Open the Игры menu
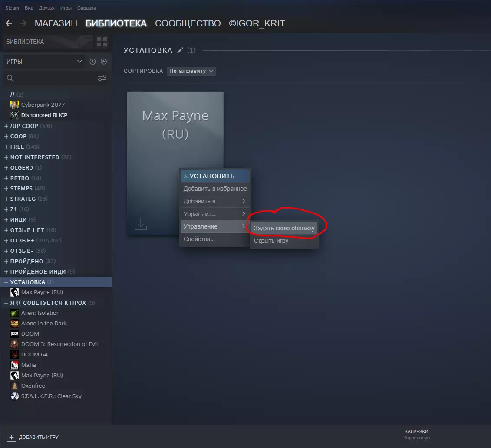 [x=66, y=8]
